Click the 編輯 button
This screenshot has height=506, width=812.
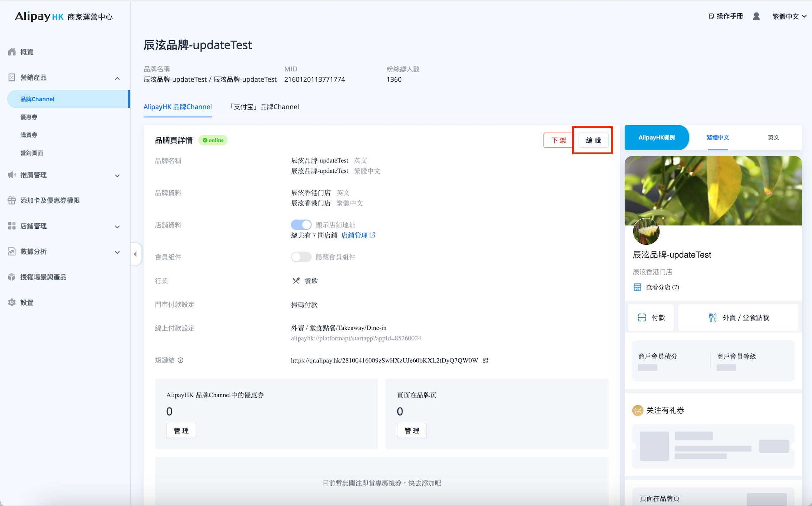point(593,140)
